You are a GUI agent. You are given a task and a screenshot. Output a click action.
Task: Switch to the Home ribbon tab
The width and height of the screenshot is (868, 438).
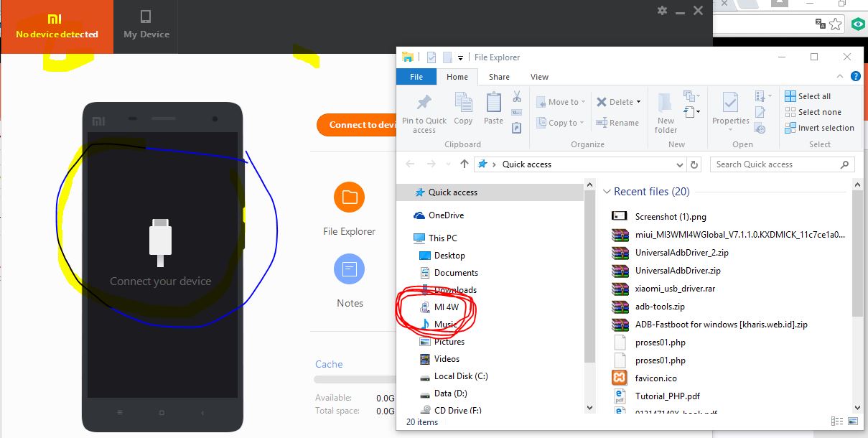point(457,77)
